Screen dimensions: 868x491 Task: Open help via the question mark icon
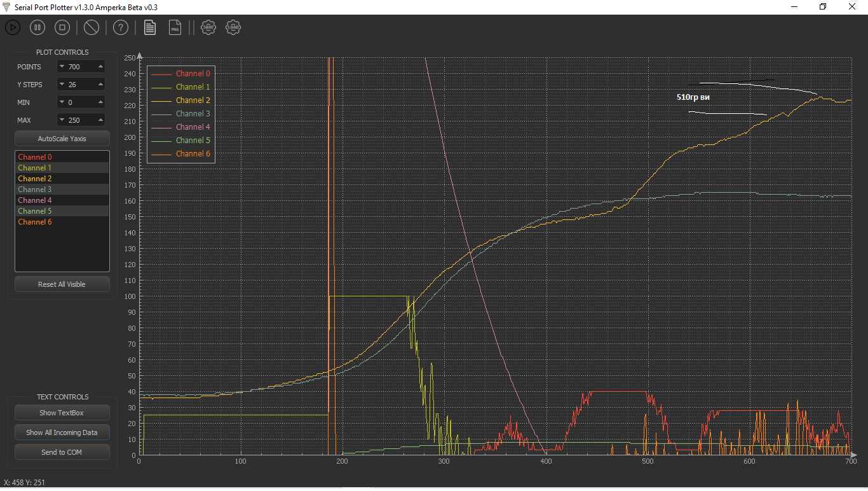tap(121, 27)
